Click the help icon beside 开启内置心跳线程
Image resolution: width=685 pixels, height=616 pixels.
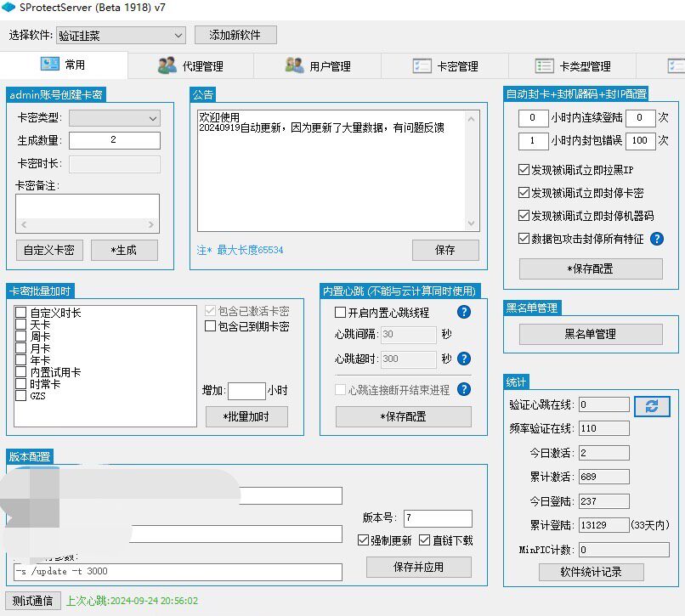click(x=463, y=312)
